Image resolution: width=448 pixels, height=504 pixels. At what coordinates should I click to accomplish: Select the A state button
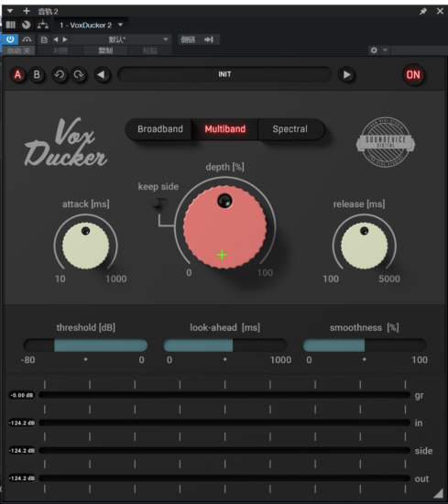tap(18, 75)
